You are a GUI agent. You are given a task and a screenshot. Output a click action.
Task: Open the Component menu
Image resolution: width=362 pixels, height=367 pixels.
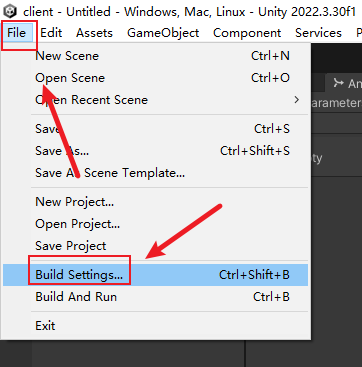tap(247, 33)
